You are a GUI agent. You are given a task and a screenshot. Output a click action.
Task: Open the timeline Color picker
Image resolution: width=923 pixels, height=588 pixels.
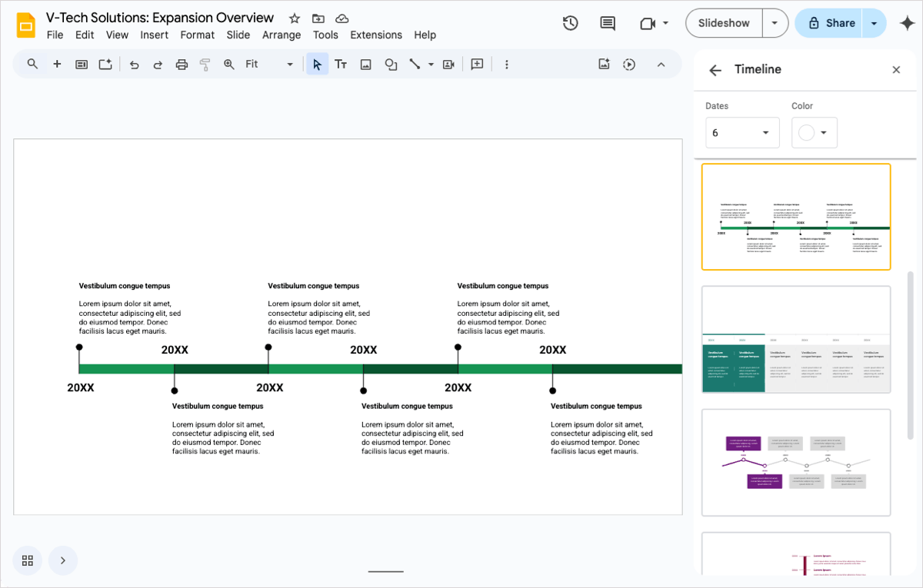815,133
